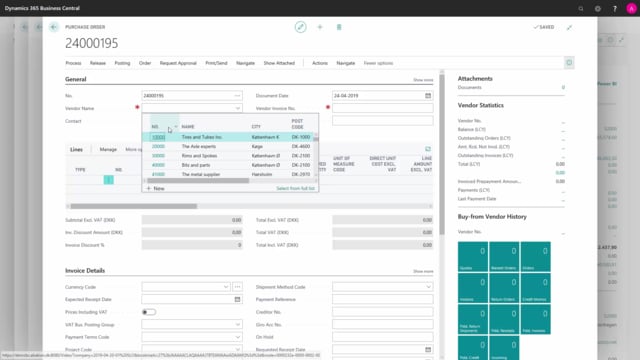Click the CITY column header in lookup
The height and width of the screenshot is (360, 640).
tap(256, 127)
